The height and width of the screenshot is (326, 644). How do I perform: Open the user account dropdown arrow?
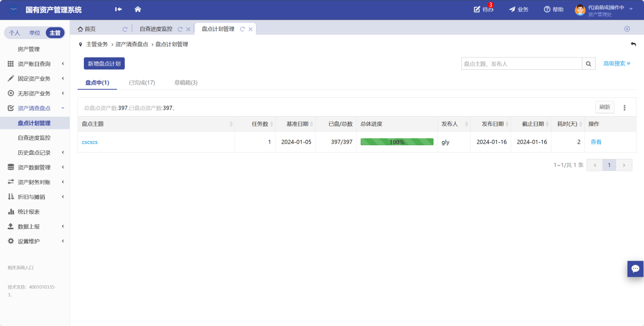click(631, 9)
